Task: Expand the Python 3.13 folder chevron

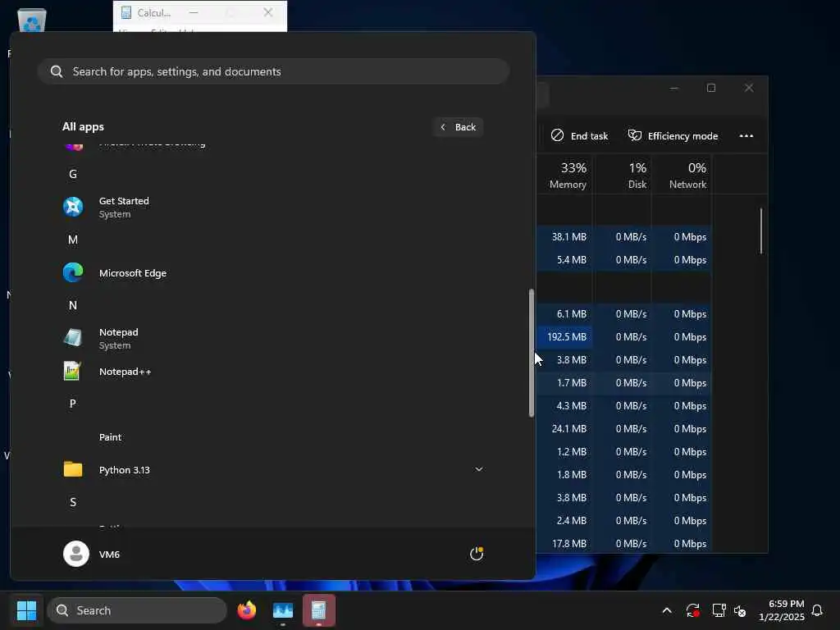Action: [x=479, y=469]
